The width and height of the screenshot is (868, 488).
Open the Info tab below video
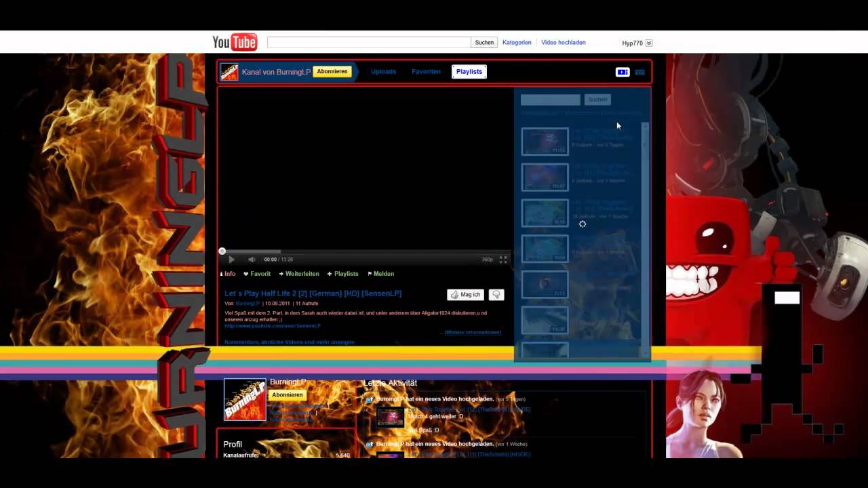[x=228, y=274]
